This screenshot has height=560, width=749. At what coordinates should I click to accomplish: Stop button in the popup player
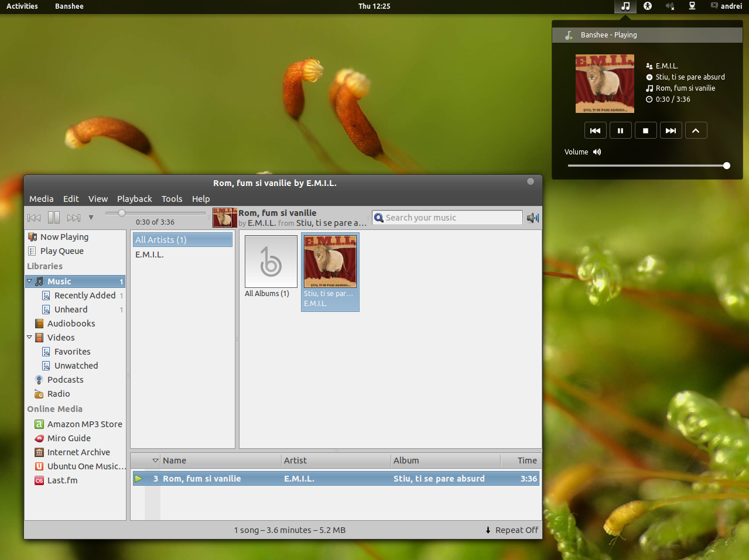click(x=645, y=130)
